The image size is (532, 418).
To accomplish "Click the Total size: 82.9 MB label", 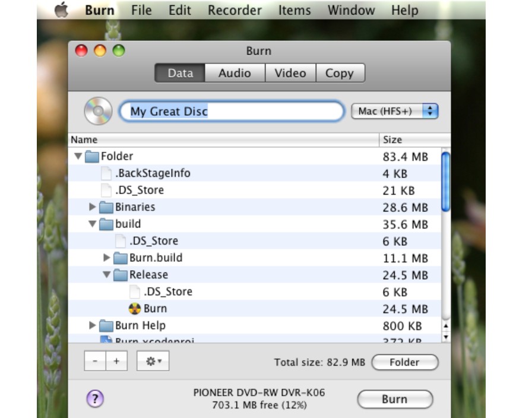I will coord(319,362).
